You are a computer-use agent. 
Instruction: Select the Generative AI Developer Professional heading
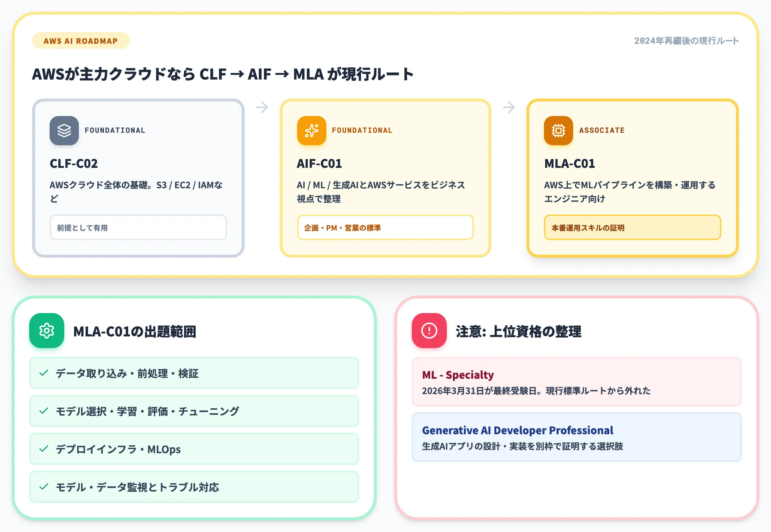517,430
